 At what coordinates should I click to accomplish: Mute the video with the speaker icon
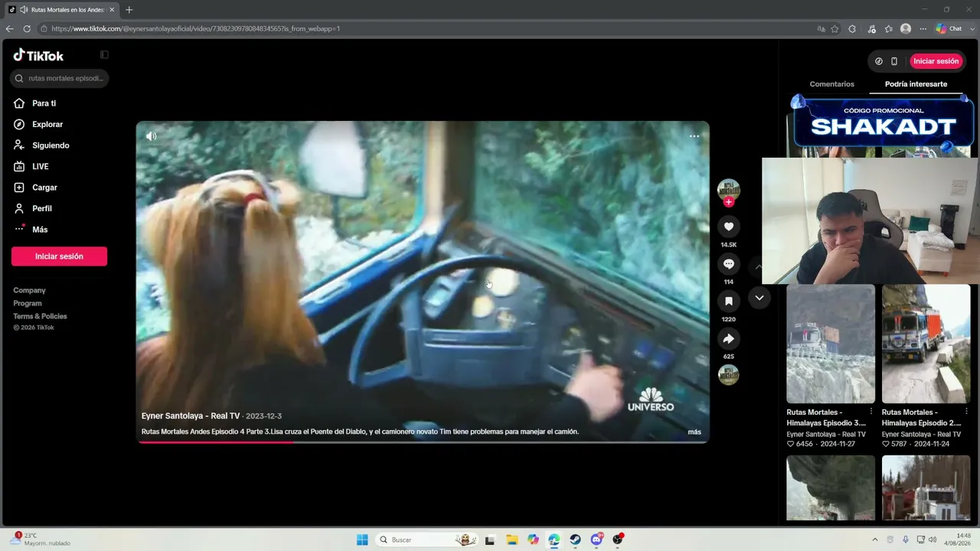pos(152,136)
